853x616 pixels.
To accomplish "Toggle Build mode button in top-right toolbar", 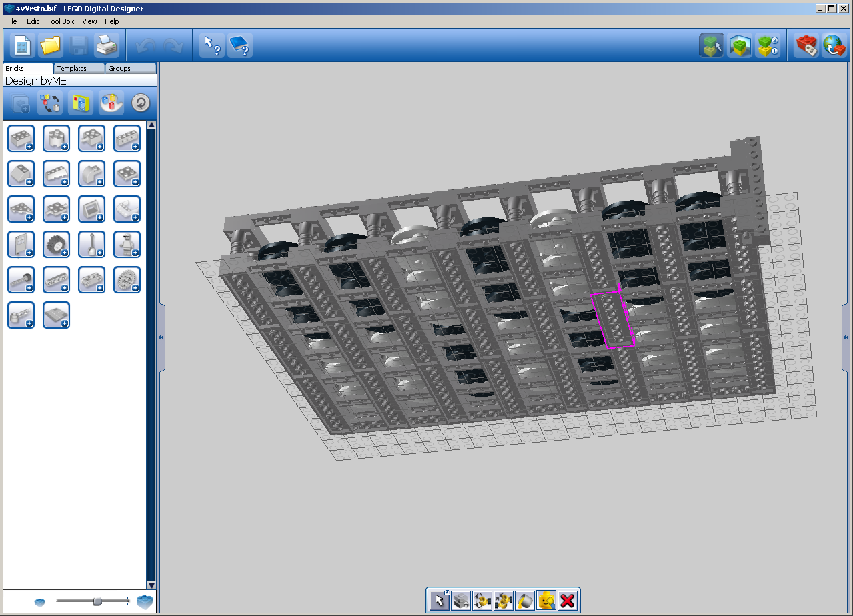I will 712,45.
